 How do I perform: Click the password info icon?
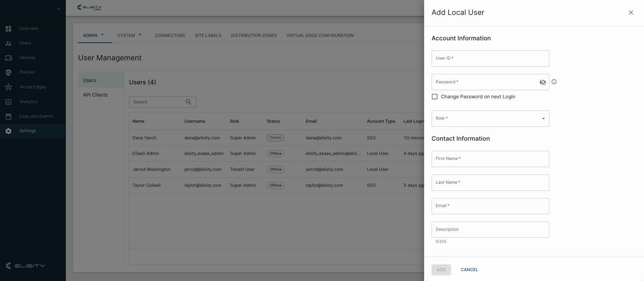554,82
